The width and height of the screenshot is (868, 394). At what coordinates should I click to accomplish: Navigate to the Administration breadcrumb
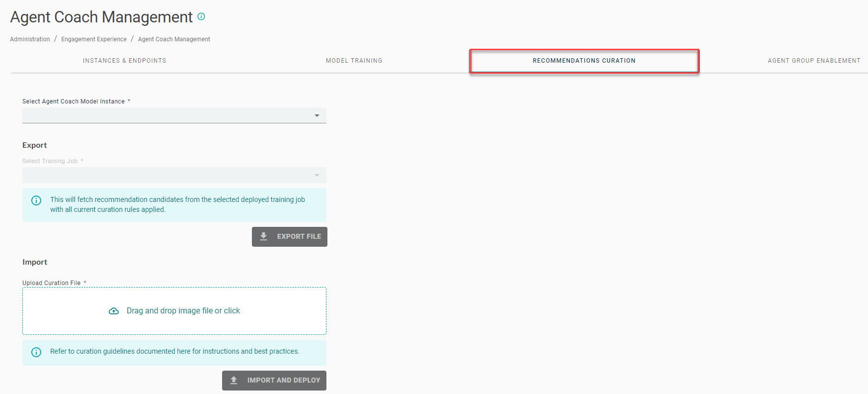[30, 39]
